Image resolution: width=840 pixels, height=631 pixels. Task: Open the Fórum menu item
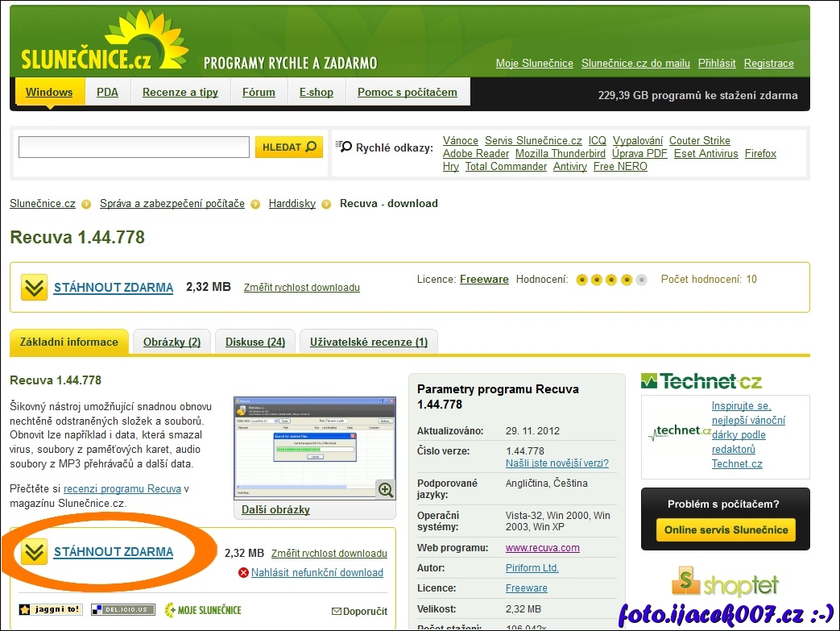pyautogui.click(x=259, y=92)
